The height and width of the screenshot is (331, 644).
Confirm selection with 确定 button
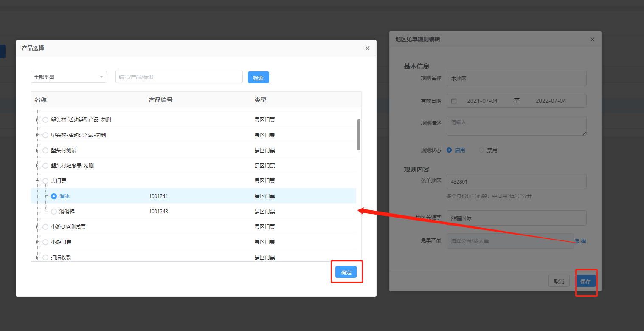point(346,272)
